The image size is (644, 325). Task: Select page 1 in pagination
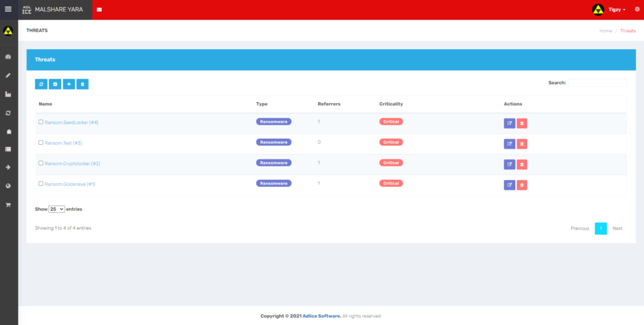pyautogui.click(x=601, y=228)
